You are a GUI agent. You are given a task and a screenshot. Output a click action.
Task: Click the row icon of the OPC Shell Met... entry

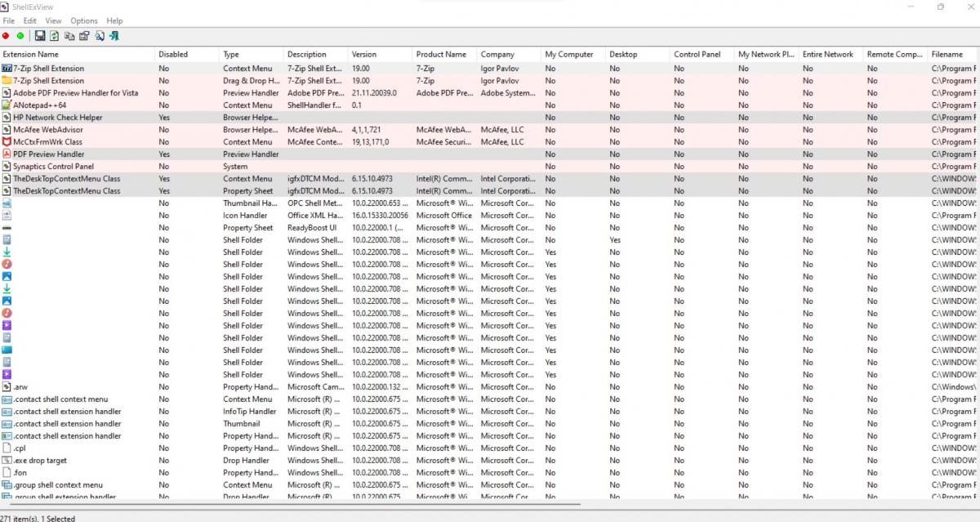click(7, 203)
